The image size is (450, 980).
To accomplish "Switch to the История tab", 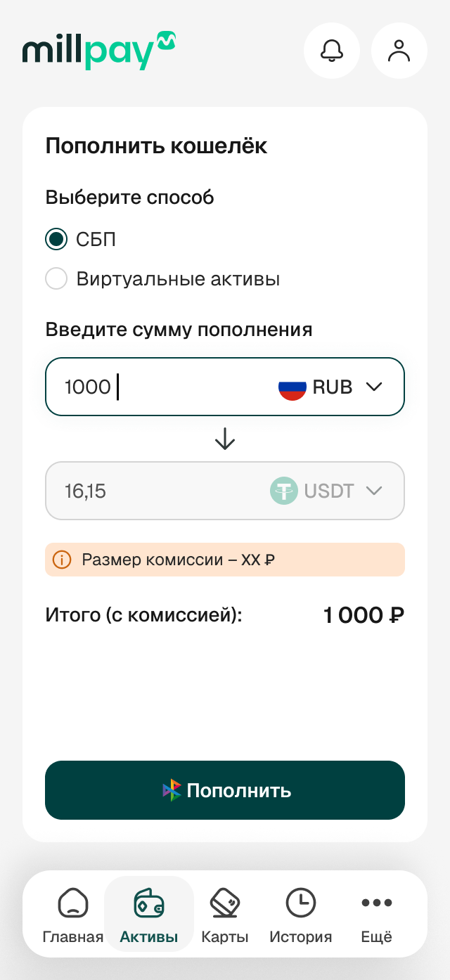I will point(301,915).
